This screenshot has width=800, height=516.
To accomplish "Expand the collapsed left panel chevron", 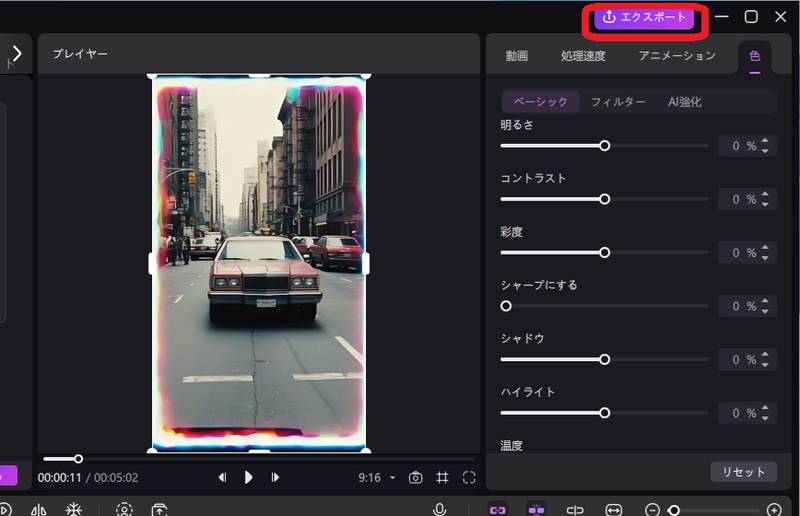I will [x=17, y=54].
